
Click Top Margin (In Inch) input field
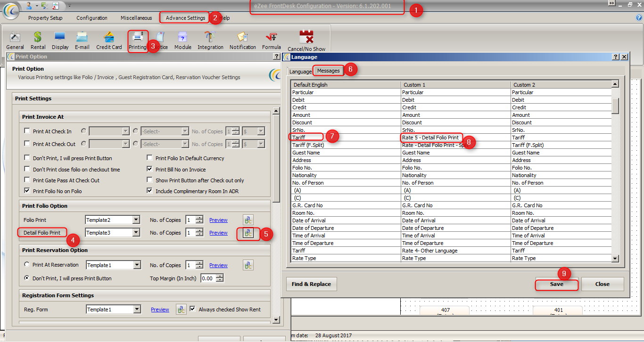point(208,278)
